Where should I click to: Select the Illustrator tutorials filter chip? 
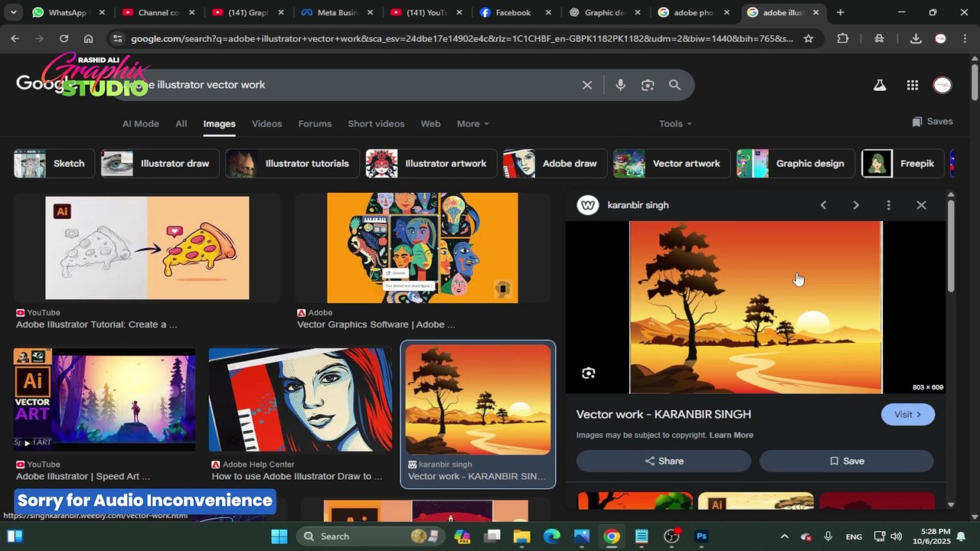click(x=292, y=164)
